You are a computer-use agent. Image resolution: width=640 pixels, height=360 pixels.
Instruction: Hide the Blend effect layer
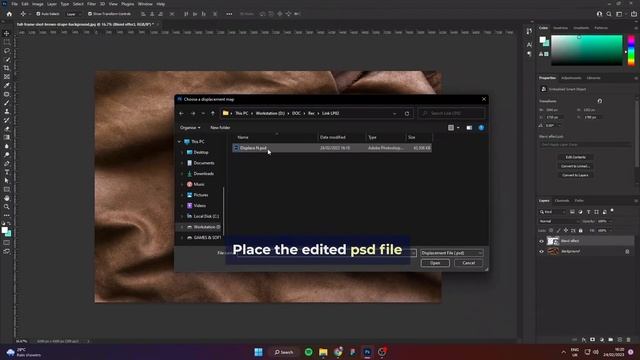tap(542, 241)
